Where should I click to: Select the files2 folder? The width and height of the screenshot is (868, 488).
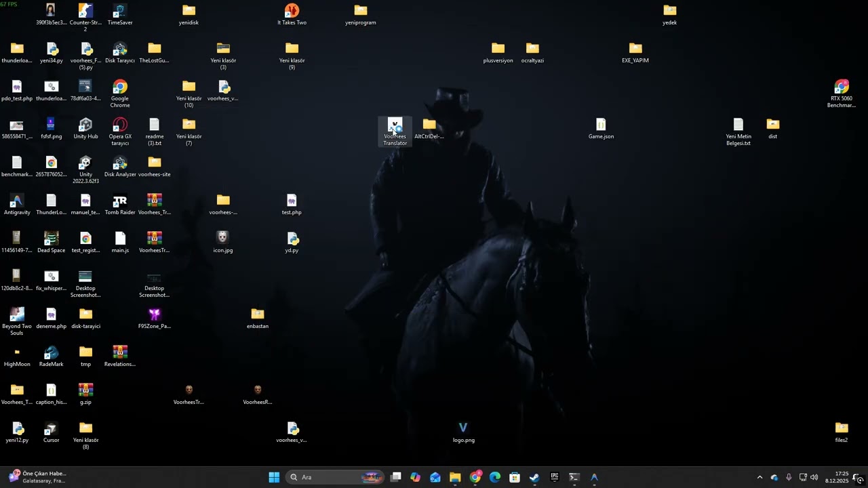click(x=842, y=432)
